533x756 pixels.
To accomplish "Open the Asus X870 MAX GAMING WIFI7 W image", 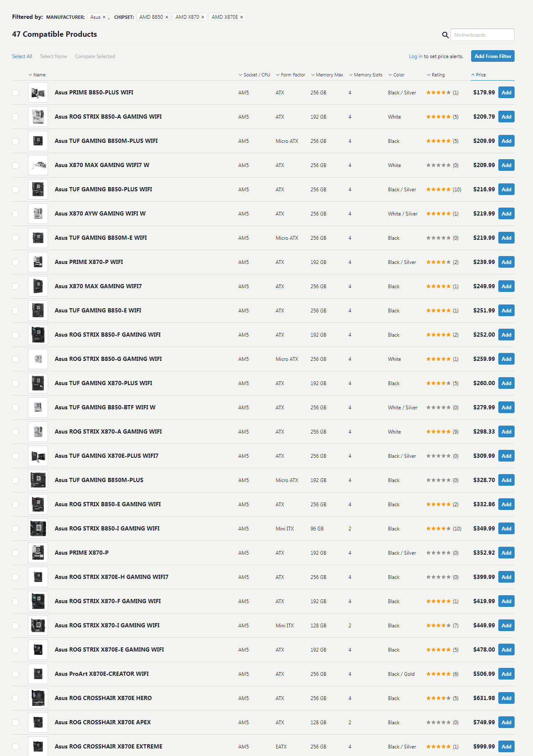I will click(x=38, y=165).
